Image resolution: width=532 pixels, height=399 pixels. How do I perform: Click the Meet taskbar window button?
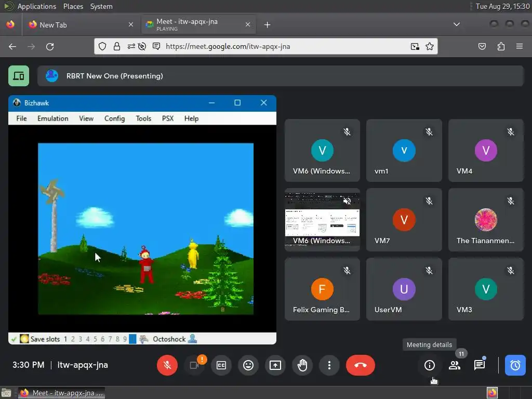click(x=61, y=393)
